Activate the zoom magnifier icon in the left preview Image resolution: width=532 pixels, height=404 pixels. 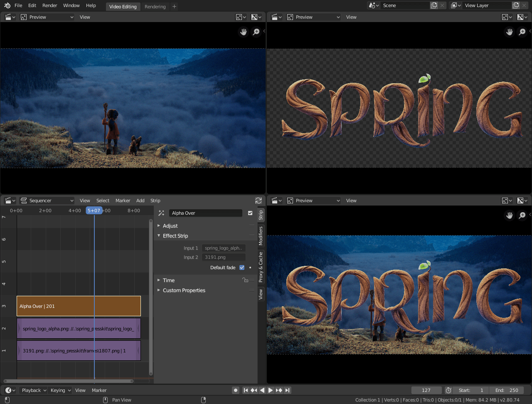point(256,32)
